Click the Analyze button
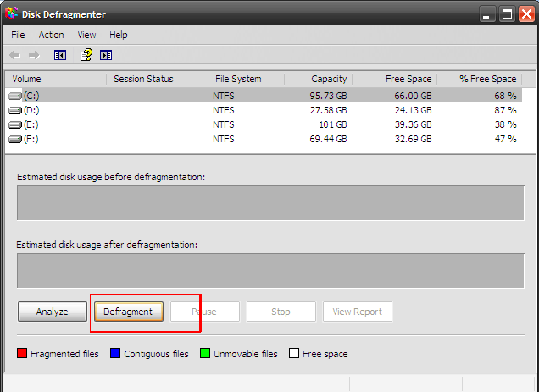Screen dimensions: 539x392 pos(53,312)
